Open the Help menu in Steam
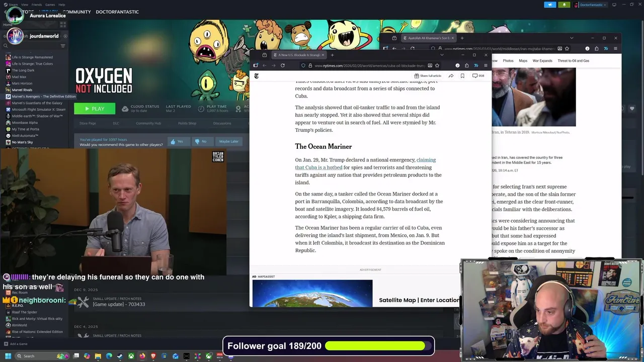Screen dimensions: 644x362 click(61, 5)
